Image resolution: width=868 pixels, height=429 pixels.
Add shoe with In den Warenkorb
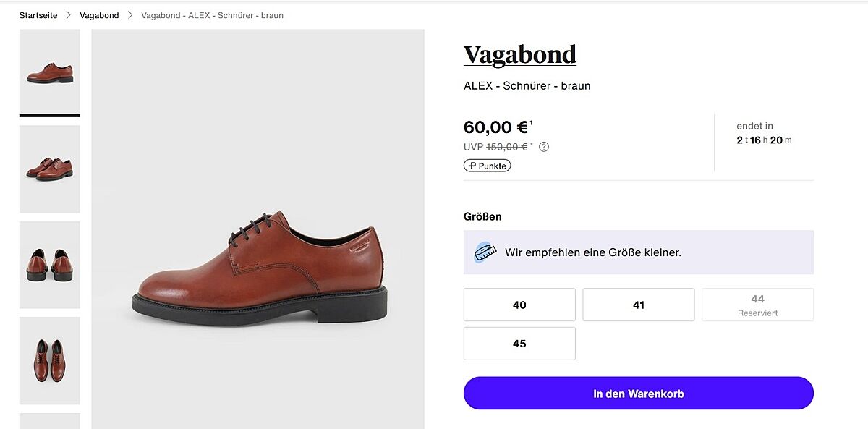pos(638,394)
